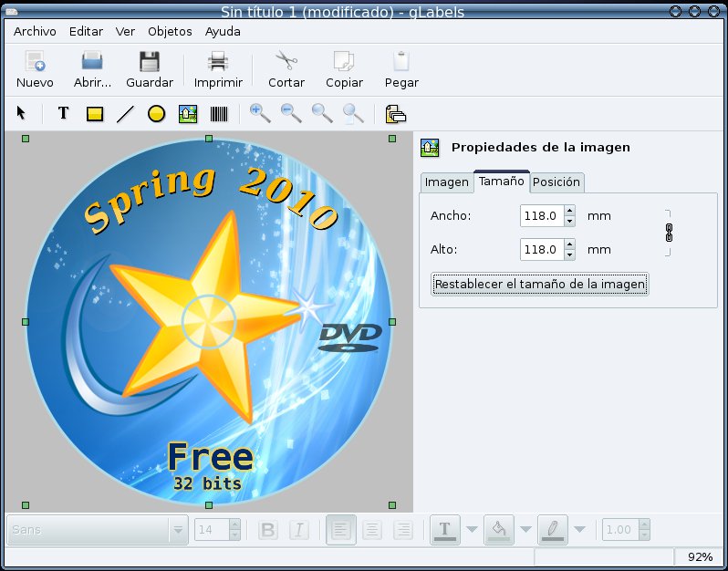This screenshot has width=728, height=571.
Task: Open the merge properties icon
Action: [396, 114]
